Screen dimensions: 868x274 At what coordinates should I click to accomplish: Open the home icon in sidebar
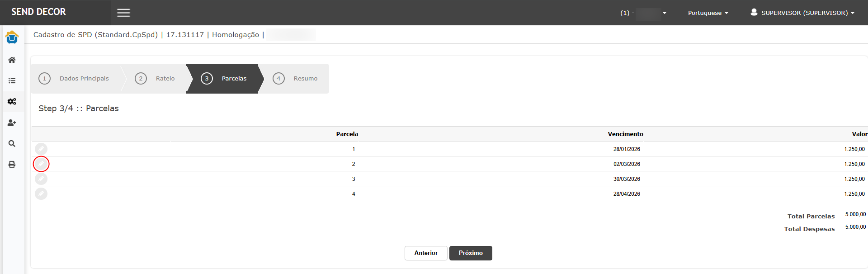coord(12,60)
